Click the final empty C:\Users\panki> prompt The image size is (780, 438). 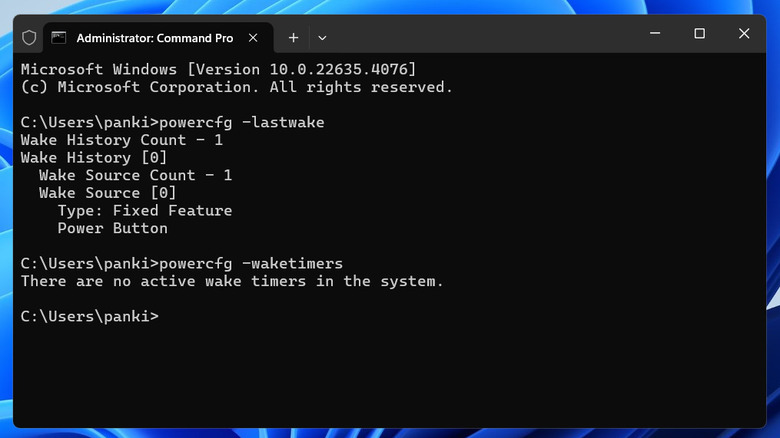point(90,317)
